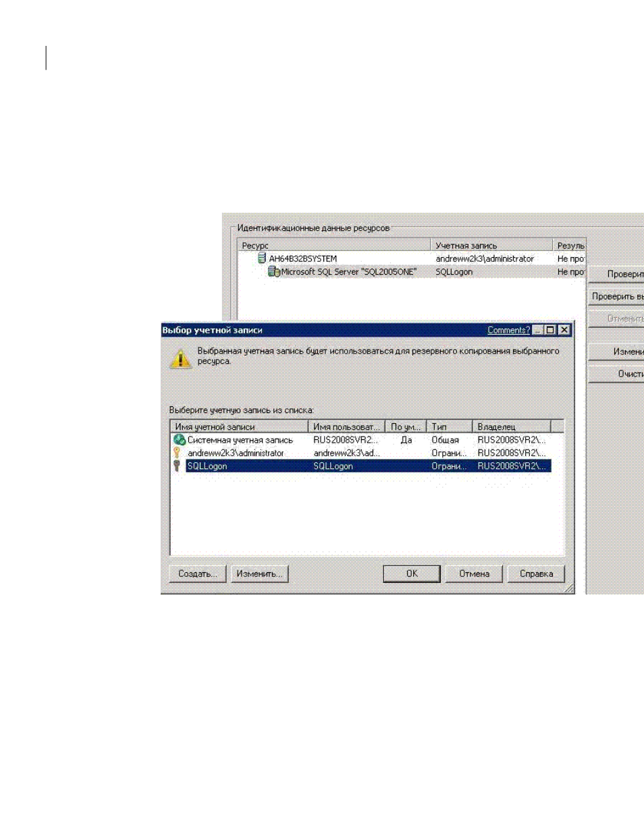Sort by Тип column header
644x828 pixels.
point(450,426)
